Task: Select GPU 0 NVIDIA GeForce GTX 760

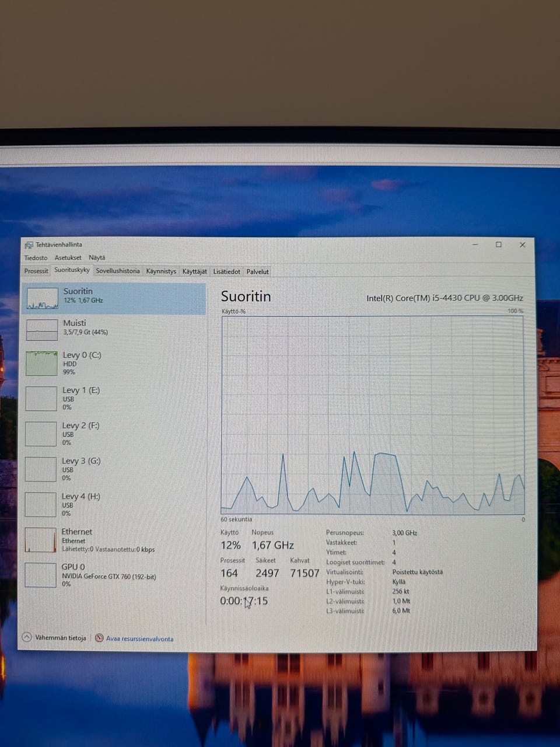Action: [x=114, y=575]
